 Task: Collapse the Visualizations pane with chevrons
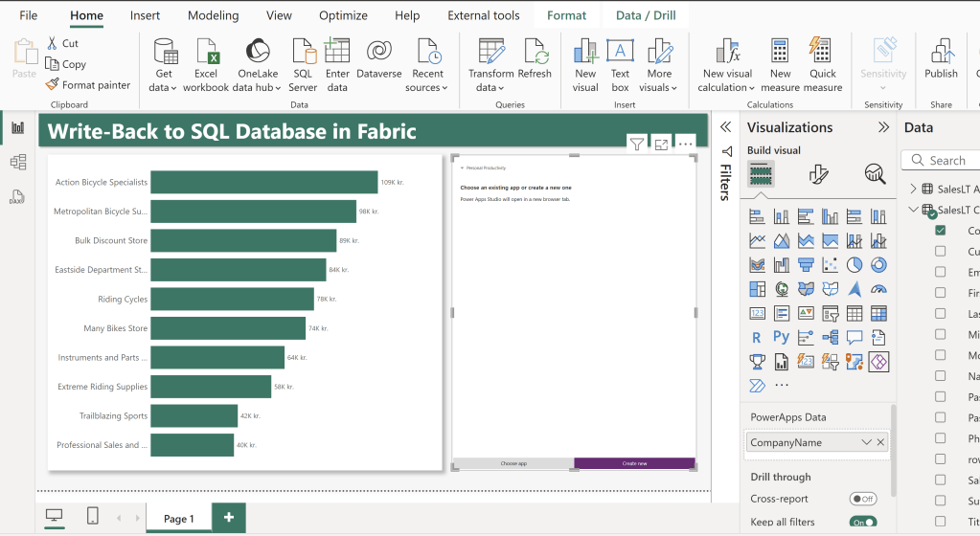coord(883,127)
